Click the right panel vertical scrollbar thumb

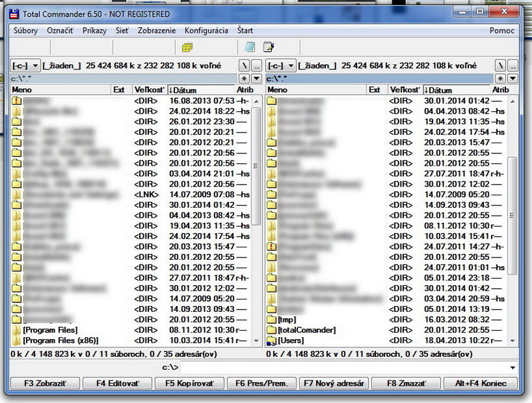coord(512,215)
